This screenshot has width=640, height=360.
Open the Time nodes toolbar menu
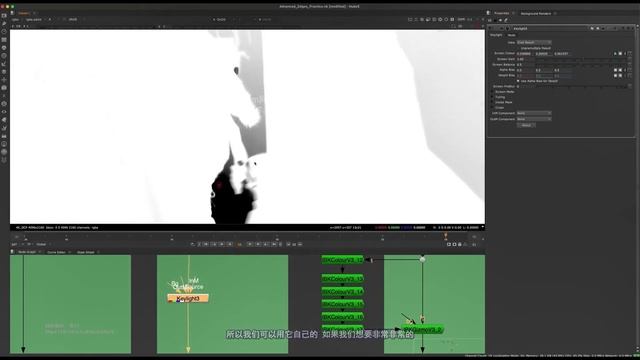coord(4,31)
